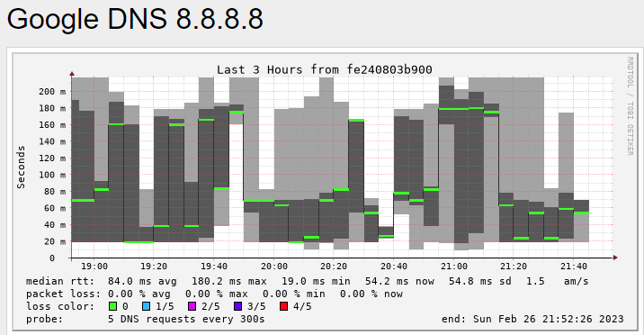Click the Seconds y-axis title
The image size is (644, 335).
pyautogui.click(x=21, y=167)
